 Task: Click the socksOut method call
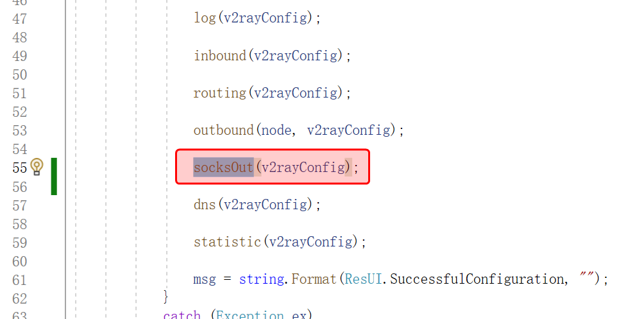click(x=223, y=168)
